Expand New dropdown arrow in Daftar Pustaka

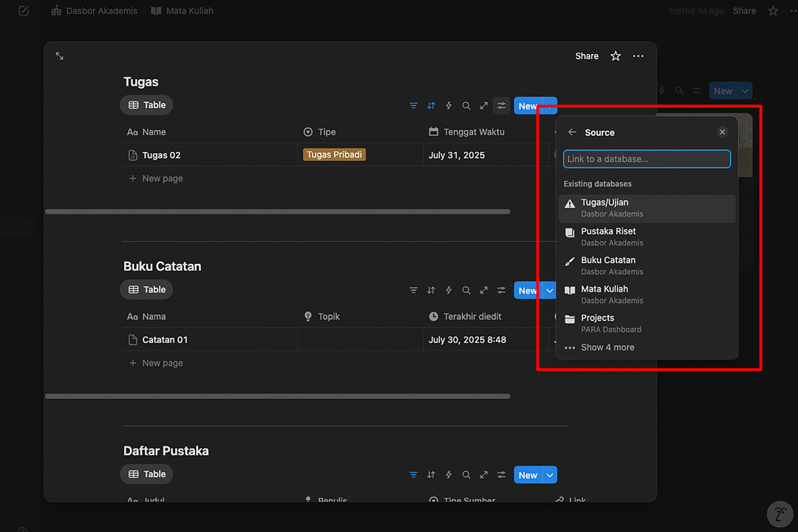pos(550,475)
